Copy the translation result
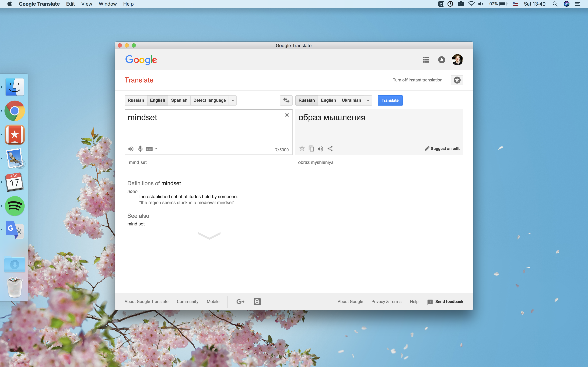This screenshot has height=367, width=588. tap(311, 149)
